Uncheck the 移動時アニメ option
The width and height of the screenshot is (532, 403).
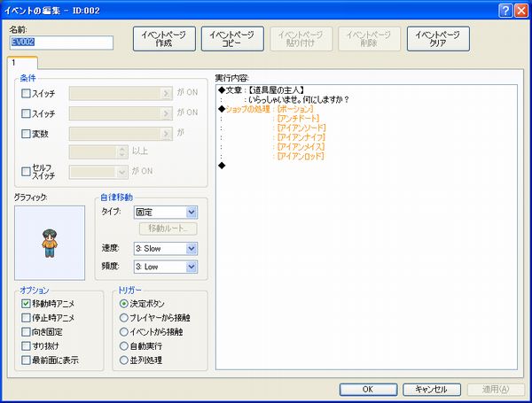click(x=26, y=304)
